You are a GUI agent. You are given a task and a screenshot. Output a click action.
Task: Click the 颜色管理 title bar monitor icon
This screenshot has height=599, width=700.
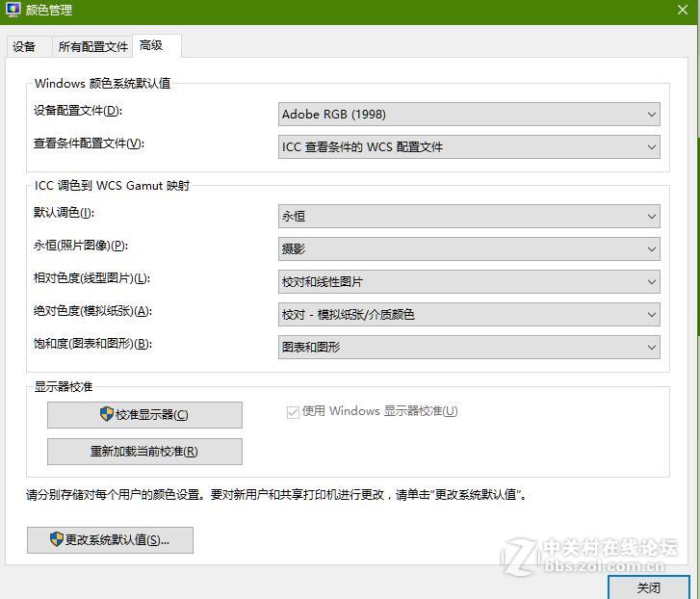pyautogui.click(x=13, y=10)
